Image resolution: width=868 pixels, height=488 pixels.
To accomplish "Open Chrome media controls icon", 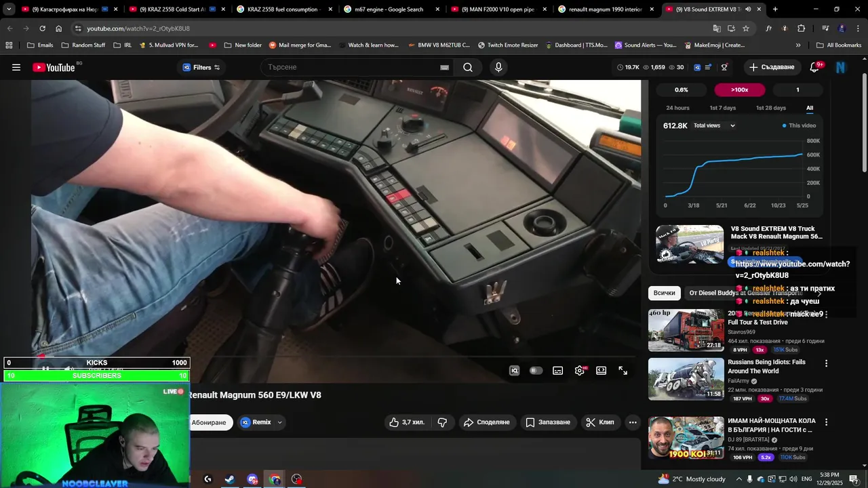I will pyautogui.click(x=825, y=28).
